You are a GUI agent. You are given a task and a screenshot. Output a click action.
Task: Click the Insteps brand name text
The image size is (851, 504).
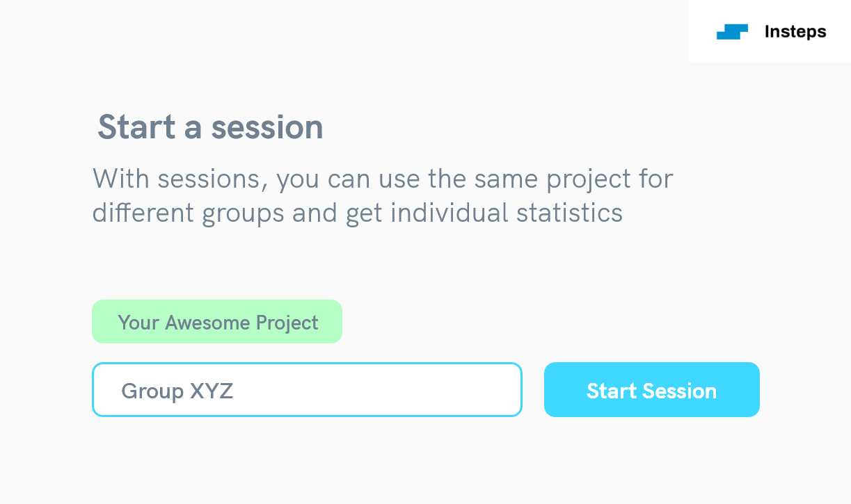pos(795,32)
